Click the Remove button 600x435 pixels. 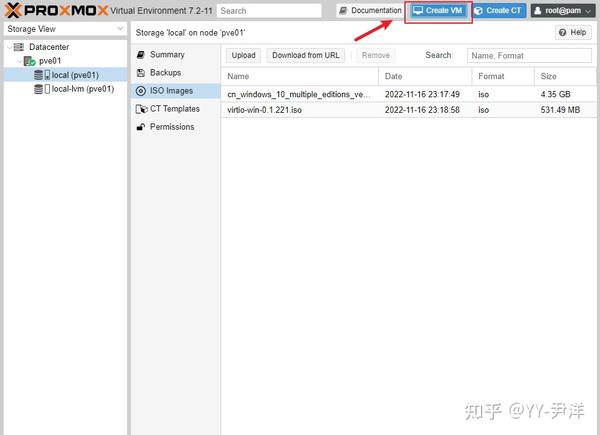tap(376, 55)
